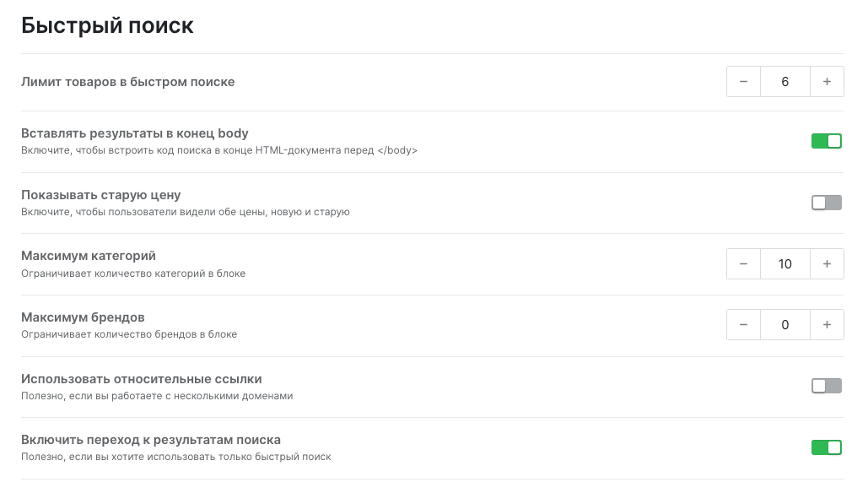The image size is (868, 493).
Task: Click the Быстрый поиск heading
Action: pyautogui.click(x=107, y=25)
